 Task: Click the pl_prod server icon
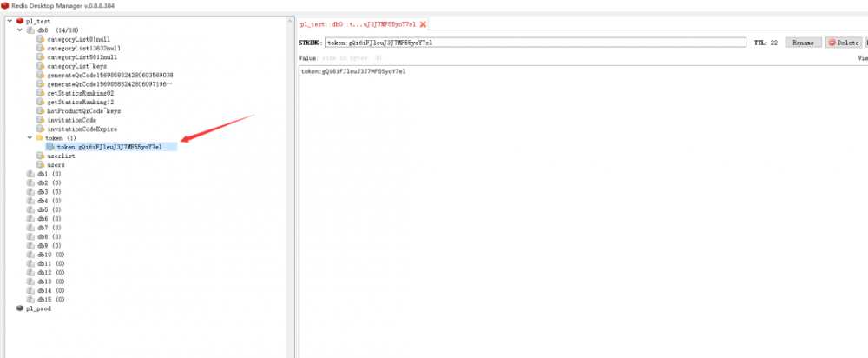pos(20,308)
